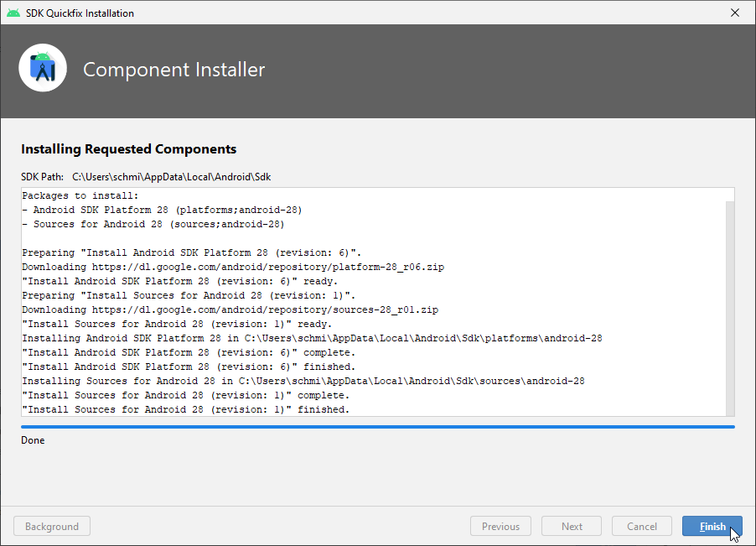Screen dimensions: 756x546
Task: Click 'Installing Sources for Android 28 in' line
Action: tap(303, 381)
